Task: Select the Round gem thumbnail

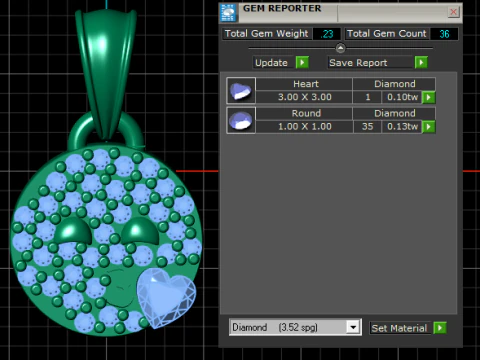Action: click(241, 120)
